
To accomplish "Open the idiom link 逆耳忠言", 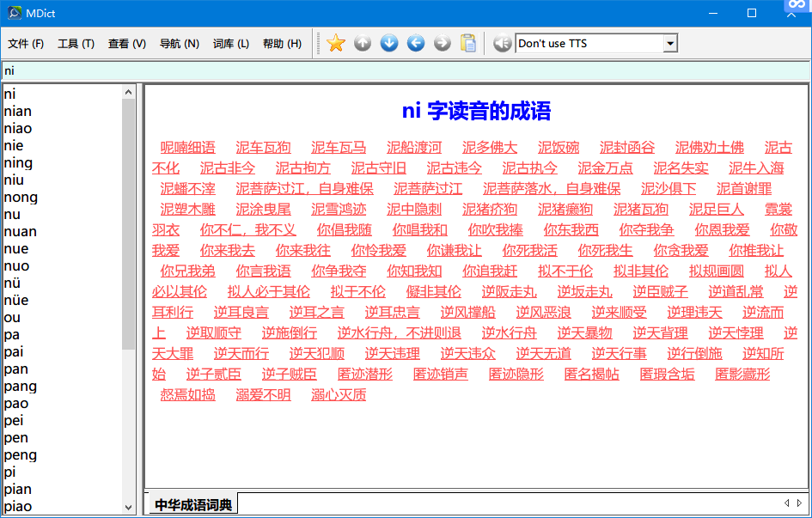I will (x=392, y=313).
